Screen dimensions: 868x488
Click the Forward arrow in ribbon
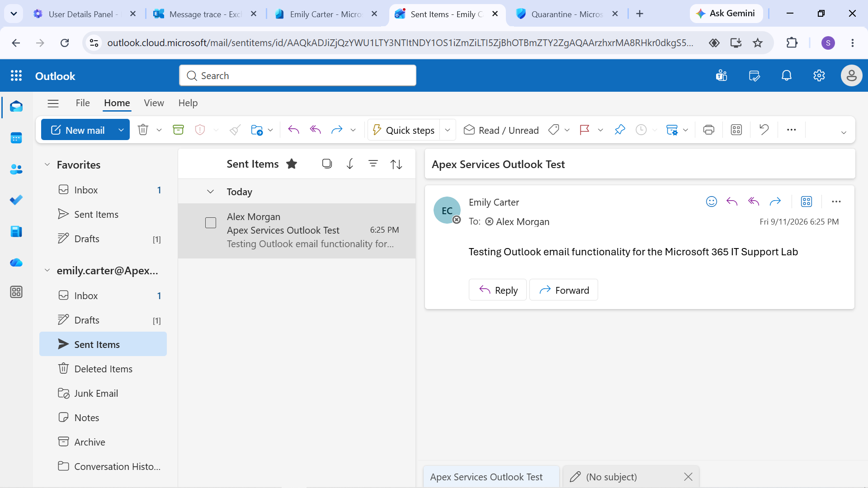point(337,130)
